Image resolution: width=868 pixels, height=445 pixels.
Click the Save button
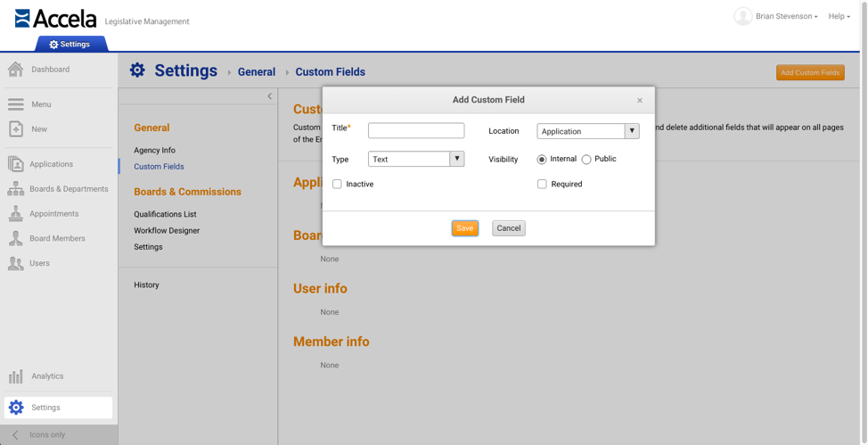coord(465,228)
